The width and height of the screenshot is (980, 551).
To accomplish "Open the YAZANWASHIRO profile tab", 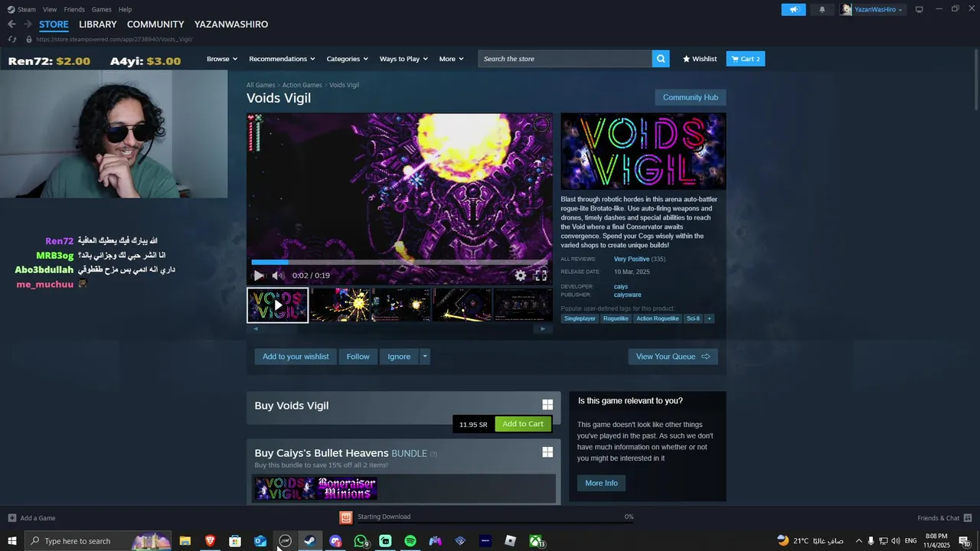I will coord(231,24).
